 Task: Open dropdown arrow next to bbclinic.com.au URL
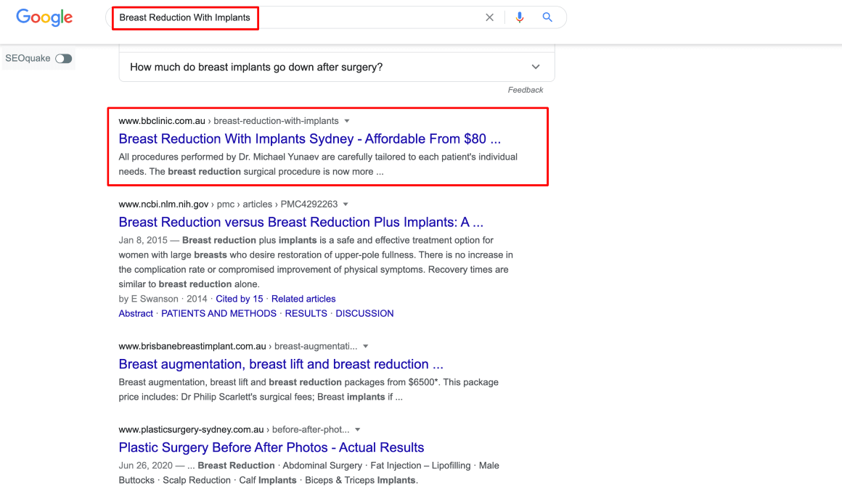pyautogui.click(x=347, y=121)
